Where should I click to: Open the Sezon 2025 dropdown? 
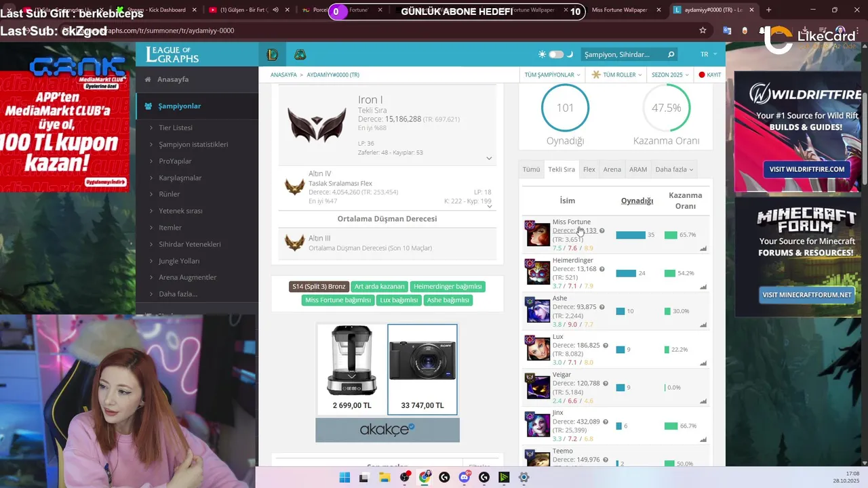click(x=670, y=75)
